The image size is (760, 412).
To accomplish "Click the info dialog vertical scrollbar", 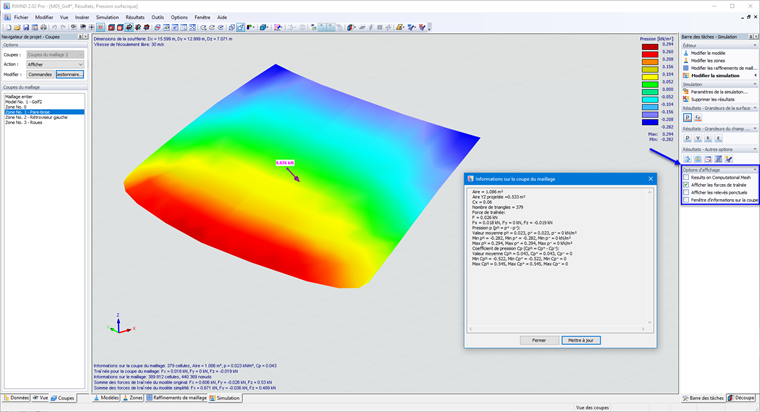I will tap(649, 257).
